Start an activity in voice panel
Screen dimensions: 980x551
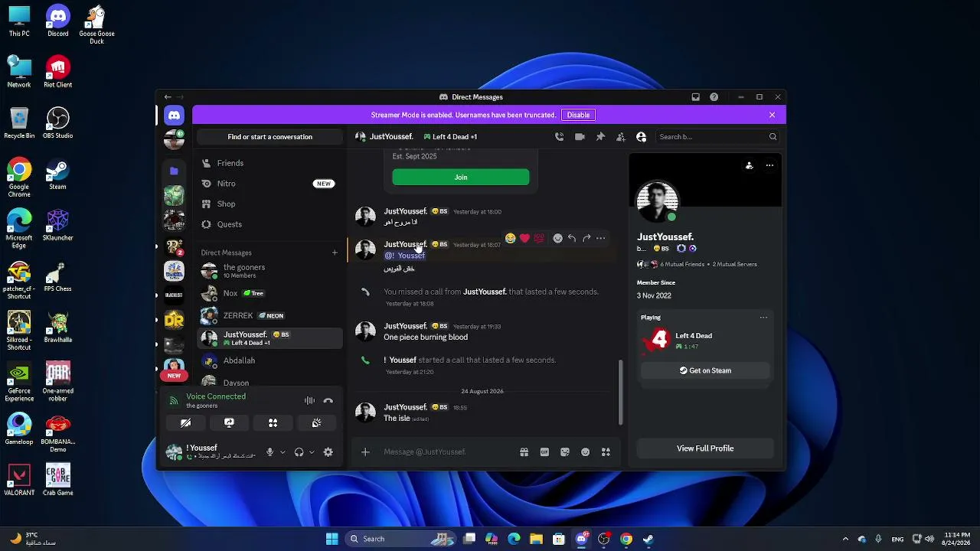click(273, 422)
